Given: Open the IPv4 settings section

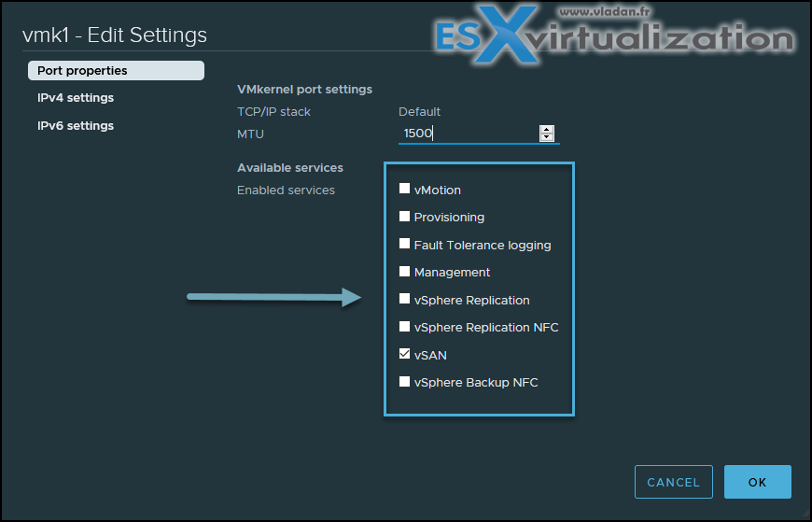Looking at the screenshot, I should coord(76,98).
